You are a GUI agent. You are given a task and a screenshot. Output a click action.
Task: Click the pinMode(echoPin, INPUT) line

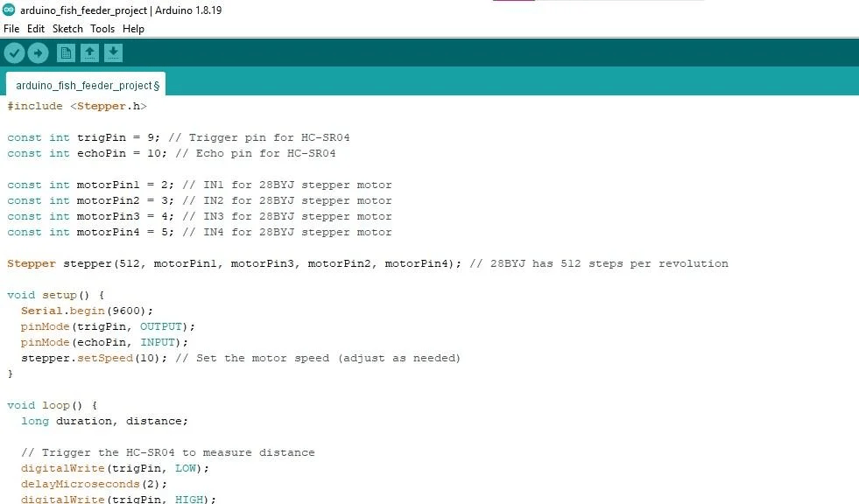pyautogui.click(x=104, y=343)
